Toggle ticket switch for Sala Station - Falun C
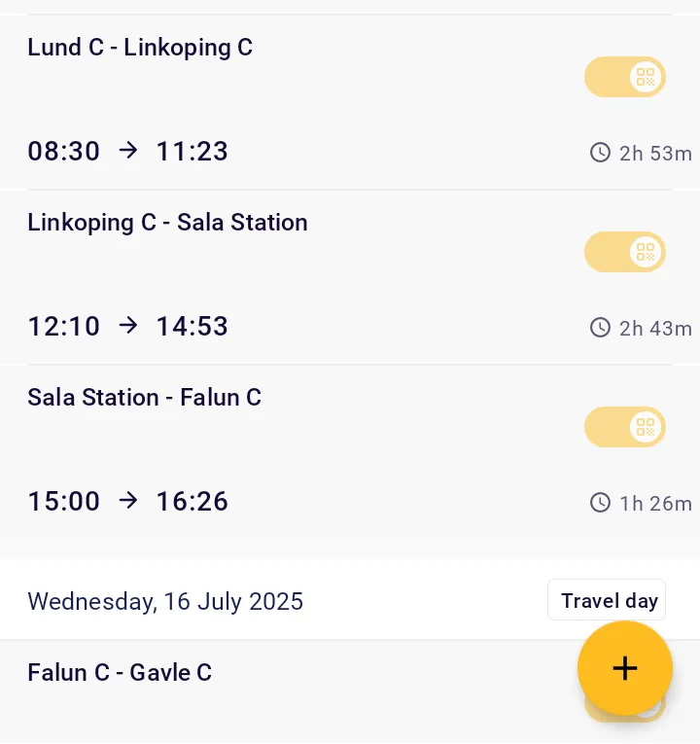Viewport: 700px width, 744px height. (x=624, y=427)
